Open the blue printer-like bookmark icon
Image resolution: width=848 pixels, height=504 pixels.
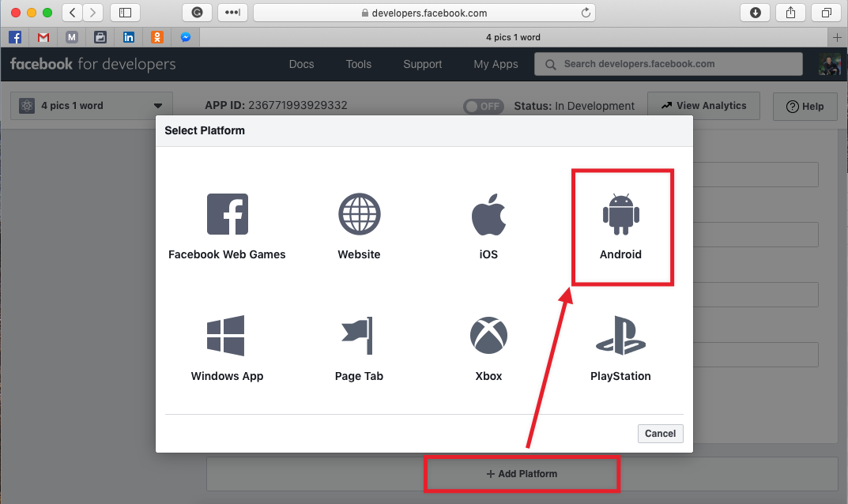coord(100,37)
